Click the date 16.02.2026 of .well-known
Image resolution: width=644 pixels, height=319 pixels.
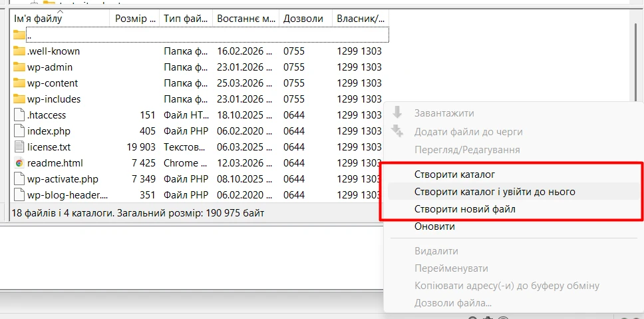tap(244, 51)
